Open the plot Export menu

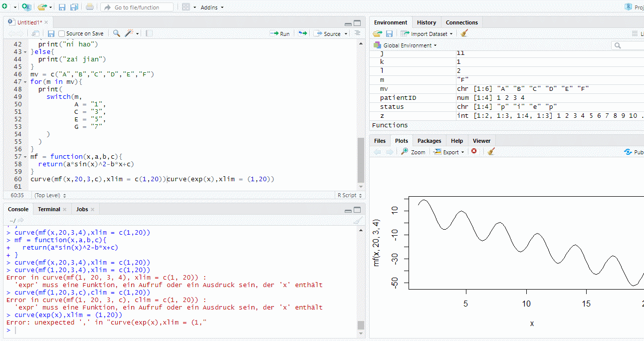tap(449, 152)
